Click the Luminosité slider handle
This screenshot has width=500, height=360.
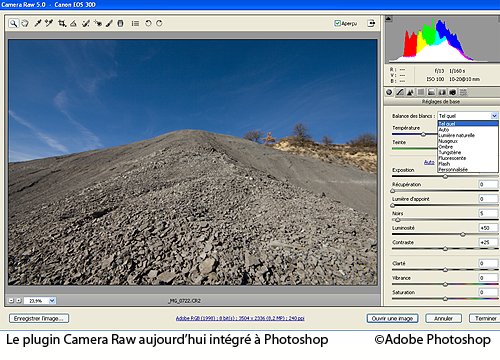coord(463,234)
